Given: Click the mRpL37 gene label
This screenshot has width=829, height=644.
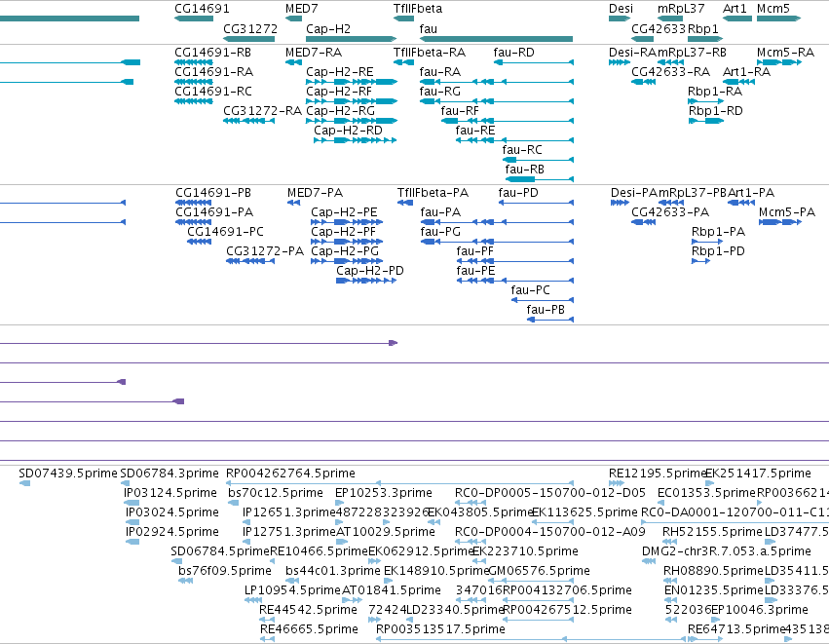Looking at the screenshot, I should [x=681, y=9].
